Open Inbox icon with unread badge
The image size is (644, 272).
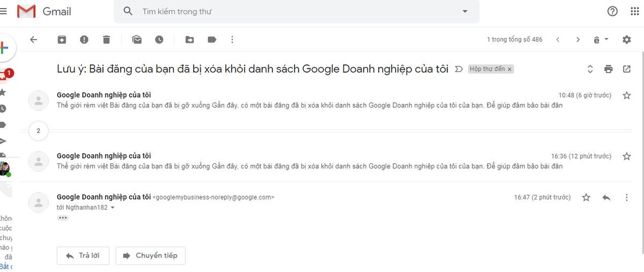tap(5, 75)
